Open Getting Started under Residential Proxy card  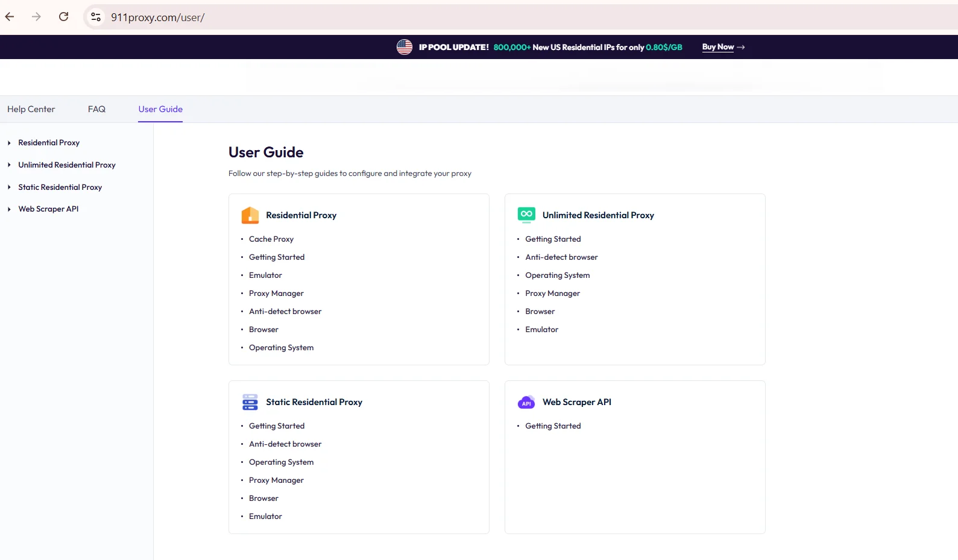[x=277, y=257]
